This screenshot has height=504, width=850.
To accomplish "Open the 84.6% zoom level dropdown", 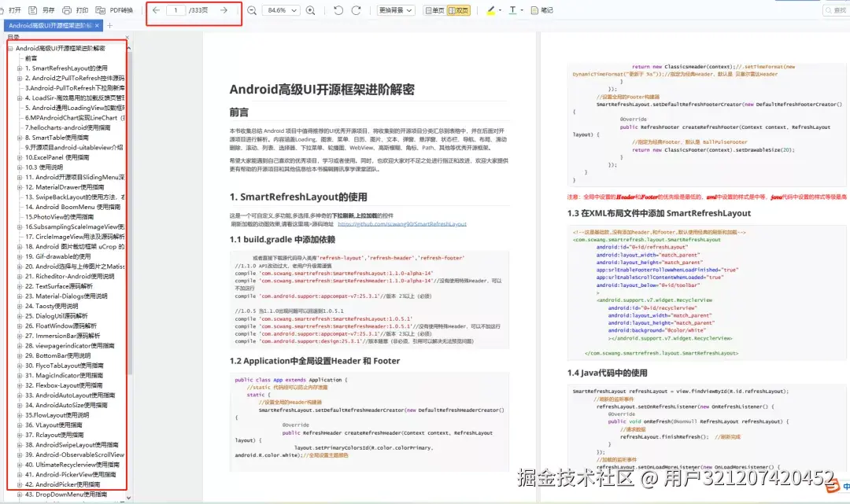I will click(281, 10).
